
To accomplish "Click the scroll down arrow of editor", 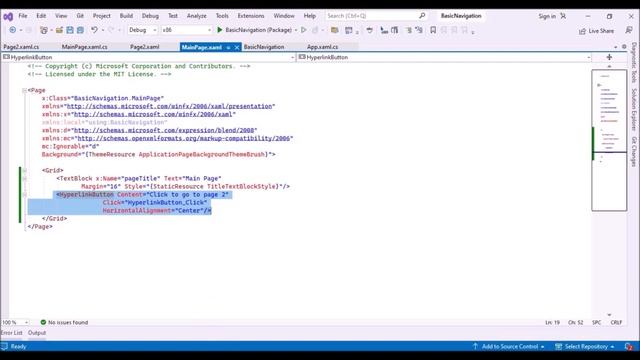I will (x=609, y=315).
